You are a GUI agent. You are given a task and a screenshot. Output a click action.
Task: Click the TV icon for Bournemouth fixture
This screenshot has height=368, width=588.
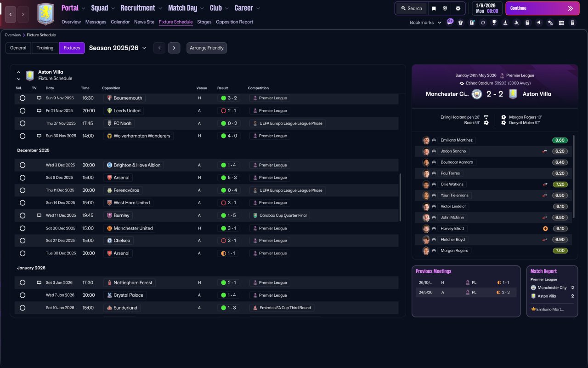click(x=39, y=98)
